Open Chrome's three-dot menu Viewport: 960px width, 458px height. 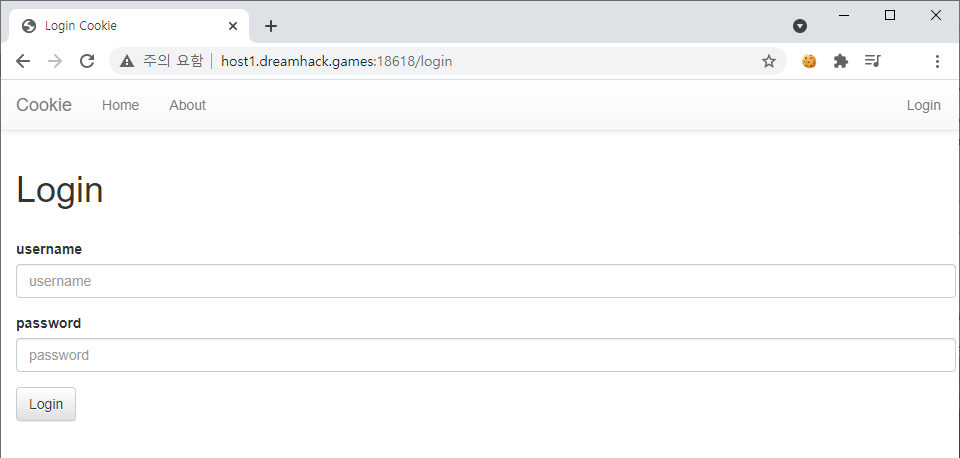click(x=937, y=61)
